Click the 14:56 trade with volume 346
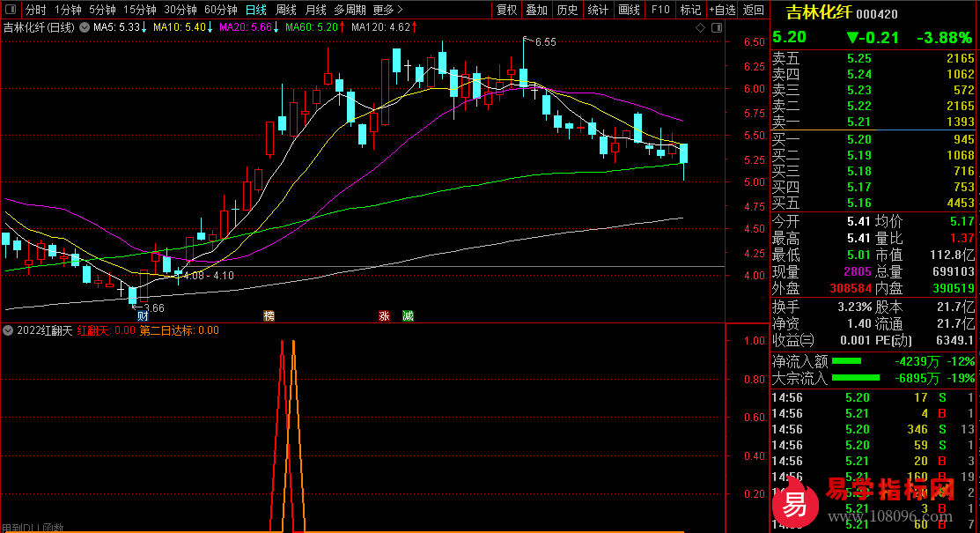 873,429
